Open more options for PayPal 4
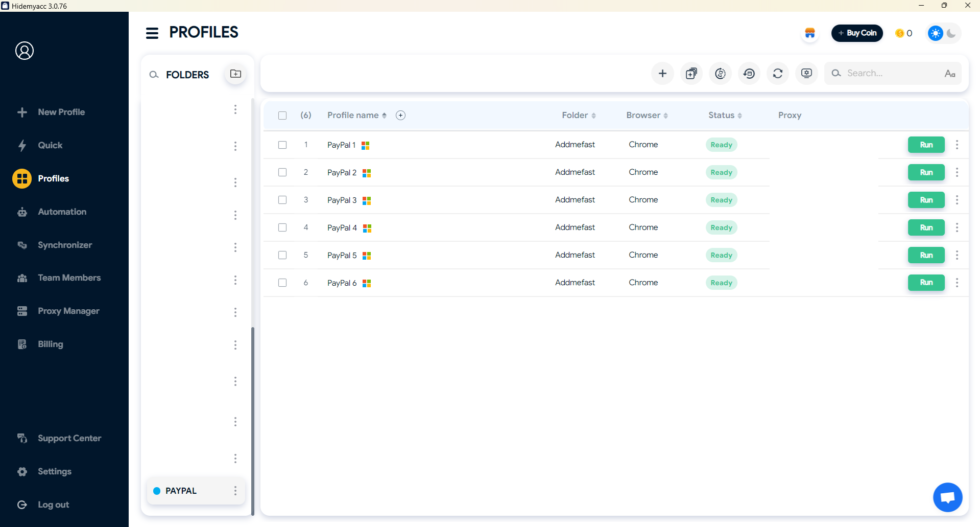Viewport: 980px width, 527px height. [x=957, y=227]
